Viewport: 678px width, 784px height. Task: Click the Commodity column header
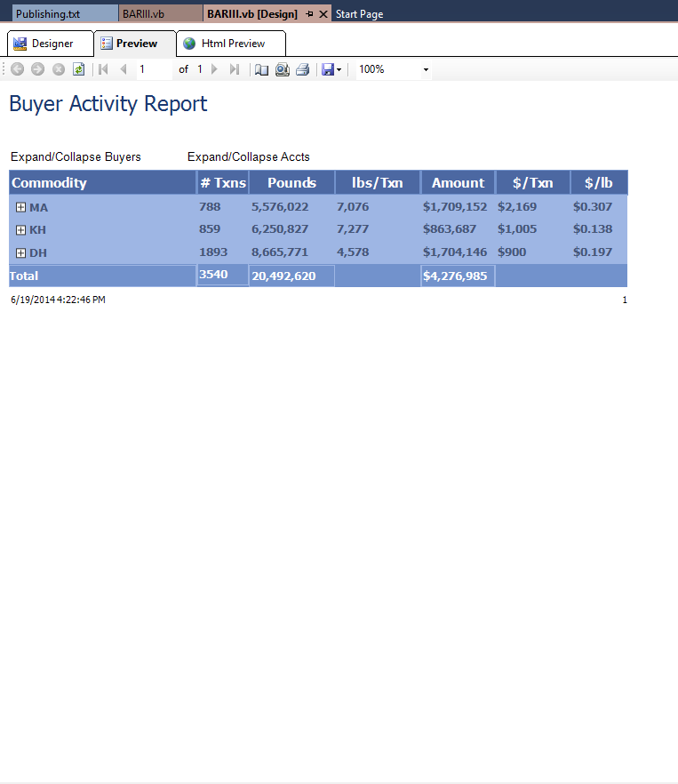(x=102, y=182)
